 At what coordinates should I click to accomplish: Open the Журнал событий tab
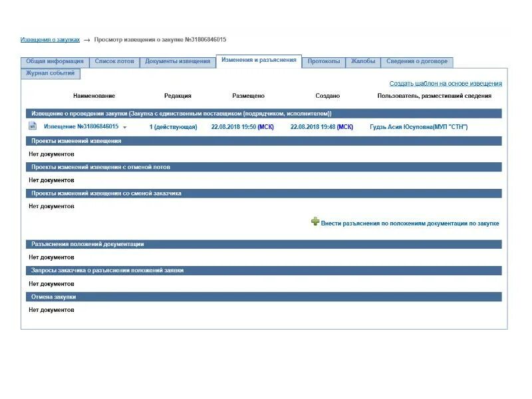(x=51, y=73)
